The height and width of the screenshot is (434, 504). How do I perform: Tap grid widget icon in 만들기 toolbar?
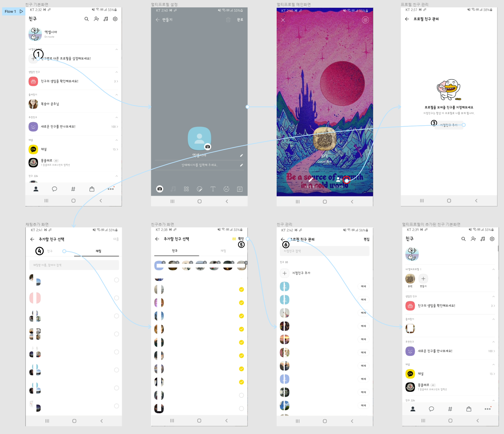[186, 189]
